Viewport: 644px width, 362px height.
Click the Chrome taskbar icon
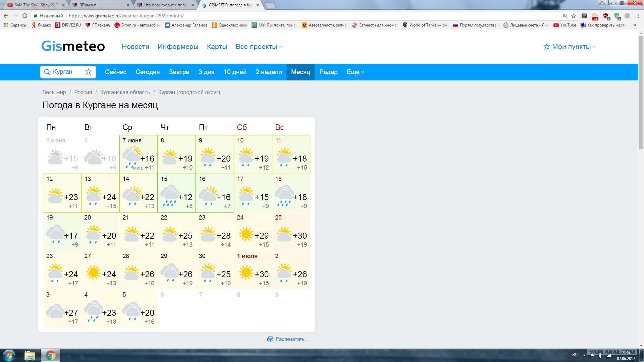click(x=51, y=355)
